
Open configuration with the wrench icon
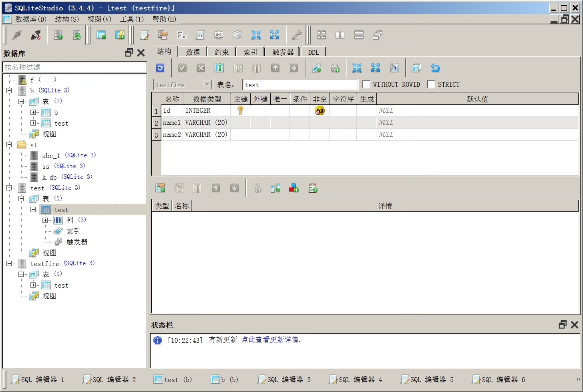coord(297,35)
